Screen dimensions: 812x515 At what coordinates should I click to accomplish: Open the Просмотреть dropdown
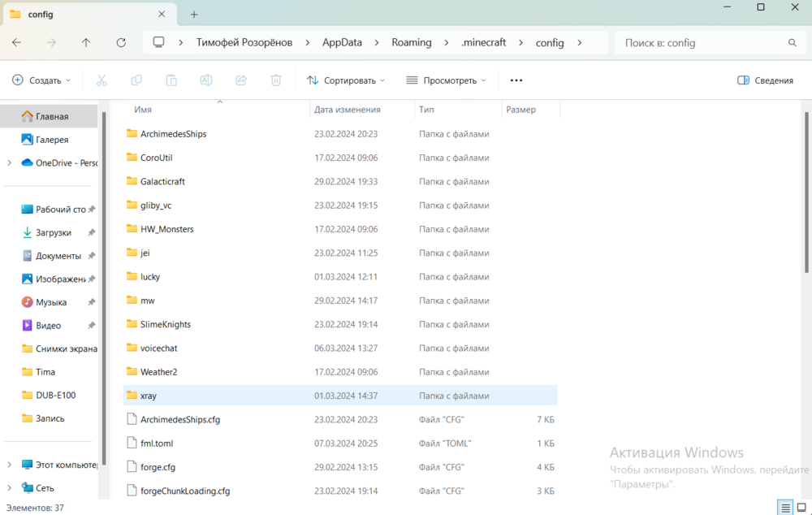click(447, 80)
